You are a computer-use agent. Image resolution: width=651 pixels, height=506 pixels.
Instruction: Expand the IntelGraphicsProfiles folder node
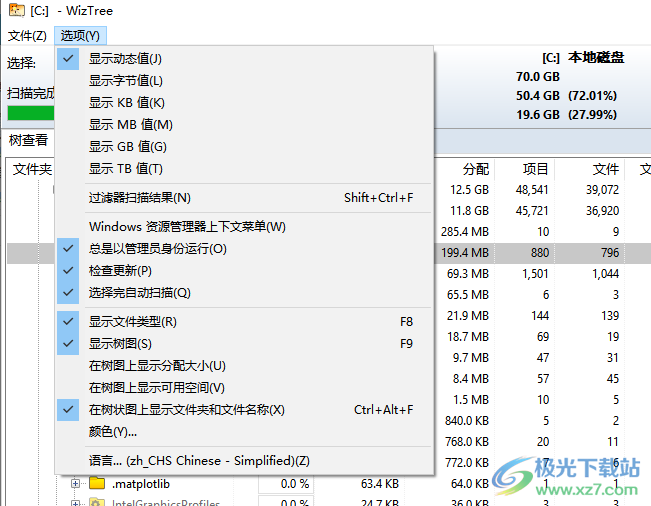(75, 503)
